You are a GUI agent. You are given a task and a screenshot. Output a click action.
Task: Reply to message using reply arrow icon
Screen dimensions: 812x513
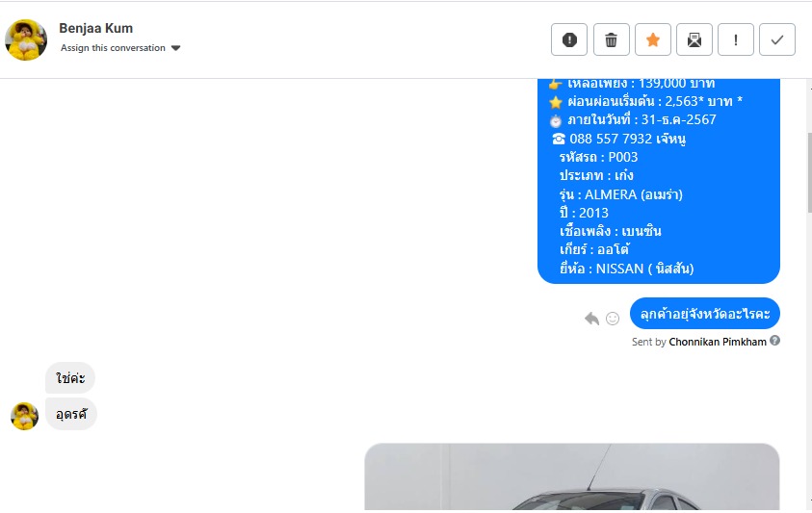tap(591, 319)
